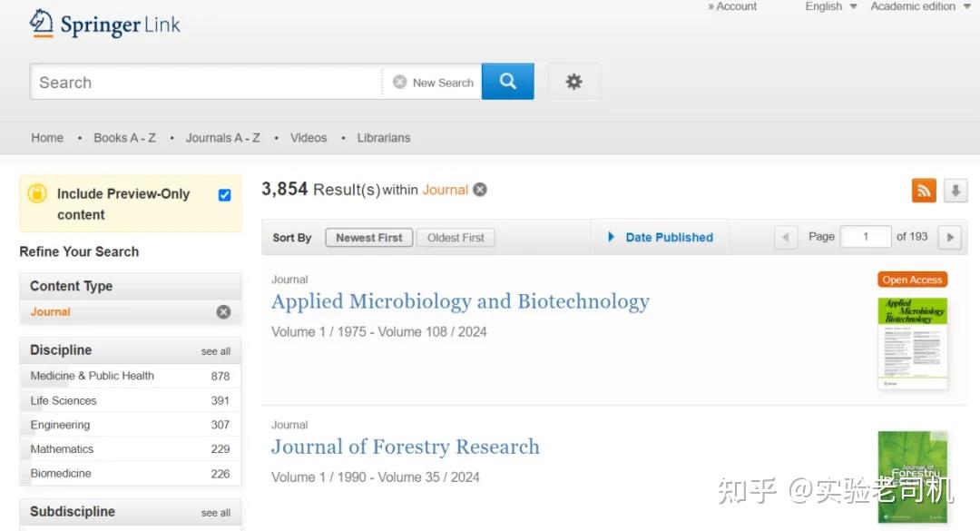980x531 pixels.
Task: Open Journals A - Z menu
Action: (222, 138)
